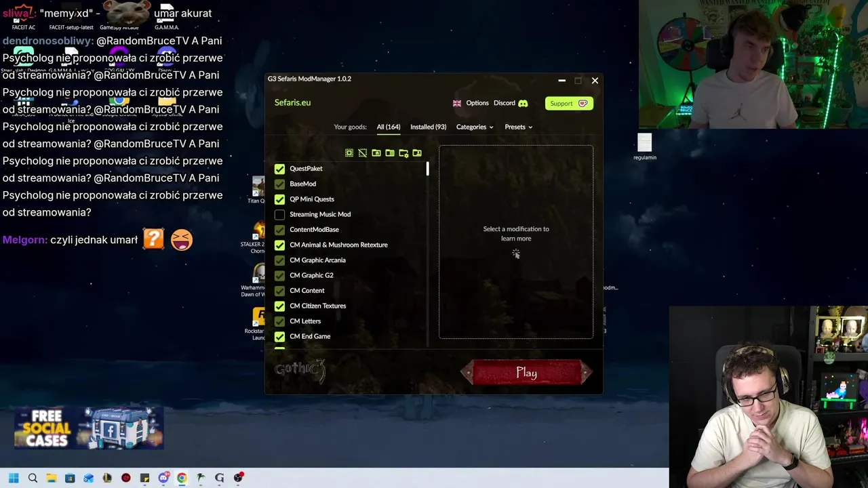This screenshot has width=868, height=488.
Task: Open the Windows Start menu
Action: point(14,478)
